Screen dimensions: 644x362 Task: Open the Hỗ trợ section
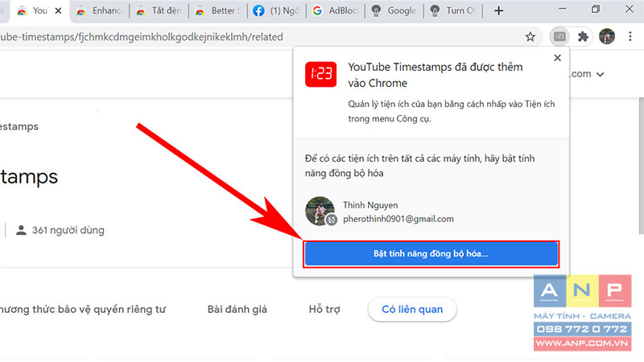click(324, 310)
